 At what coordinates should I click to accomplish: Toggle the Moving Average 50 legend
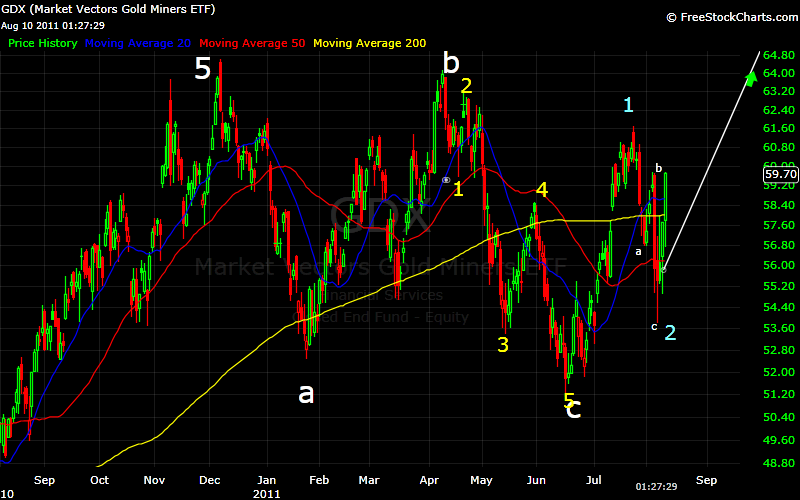255,43
